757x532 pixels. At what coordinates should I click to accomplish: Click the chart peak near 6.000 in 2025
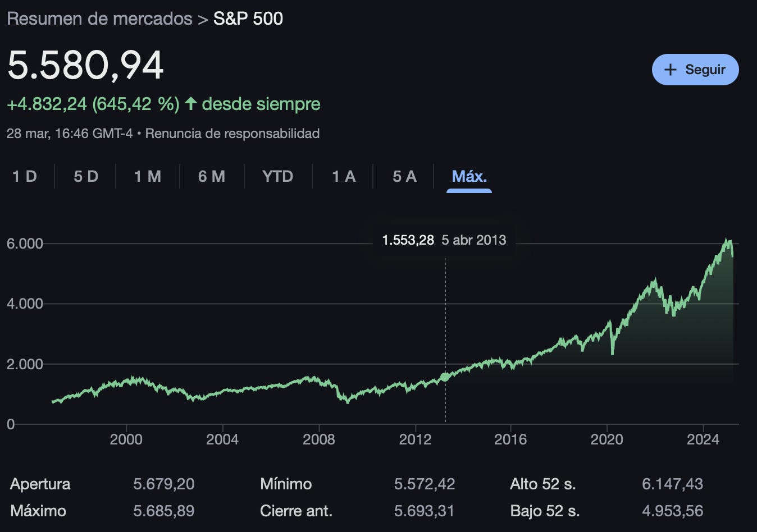pyautogui.click(x=728, y=240)
